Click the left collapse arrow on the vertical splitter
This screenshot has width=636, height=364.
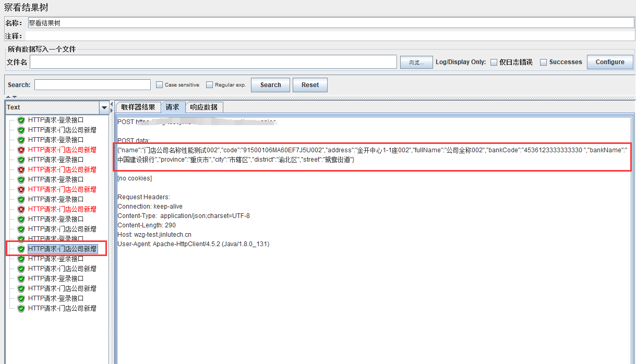coord(112,105)
